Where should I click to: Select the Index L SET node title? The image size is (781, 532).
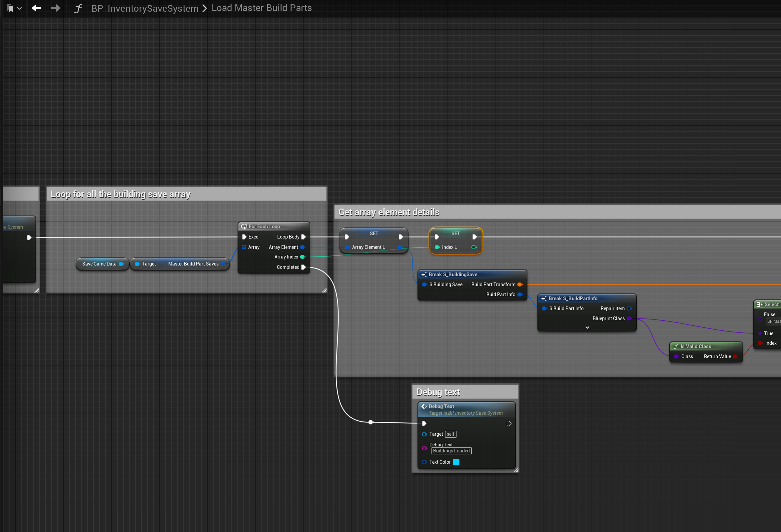pyautogui.click(x=455, y=233)
